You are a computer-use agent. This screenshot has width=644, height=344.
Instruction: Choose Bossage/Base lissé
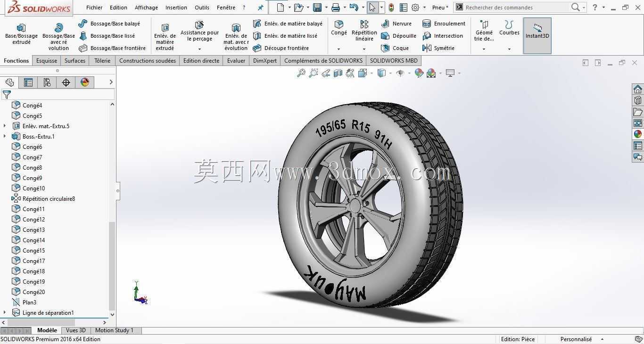[x=107, y=36]
